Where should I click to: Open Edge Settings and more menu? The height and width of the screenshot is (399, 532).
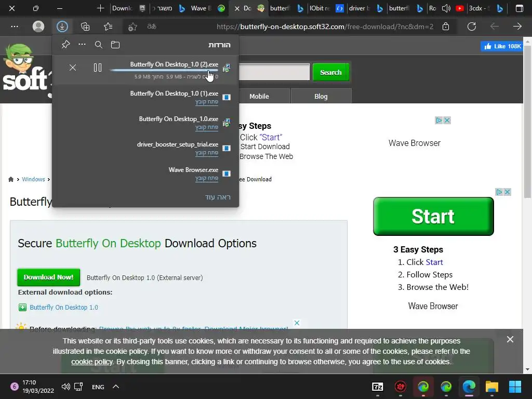(14, 26)
